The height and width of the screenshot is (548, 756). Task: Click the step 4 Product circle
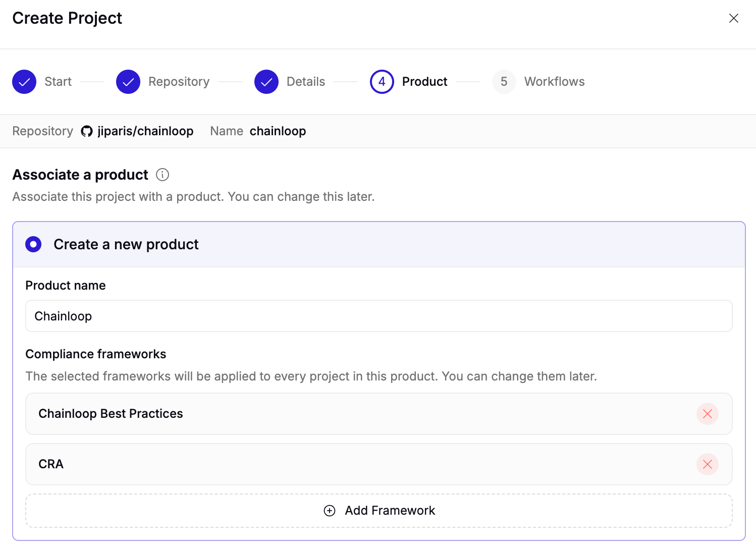[x=382, y=82]
